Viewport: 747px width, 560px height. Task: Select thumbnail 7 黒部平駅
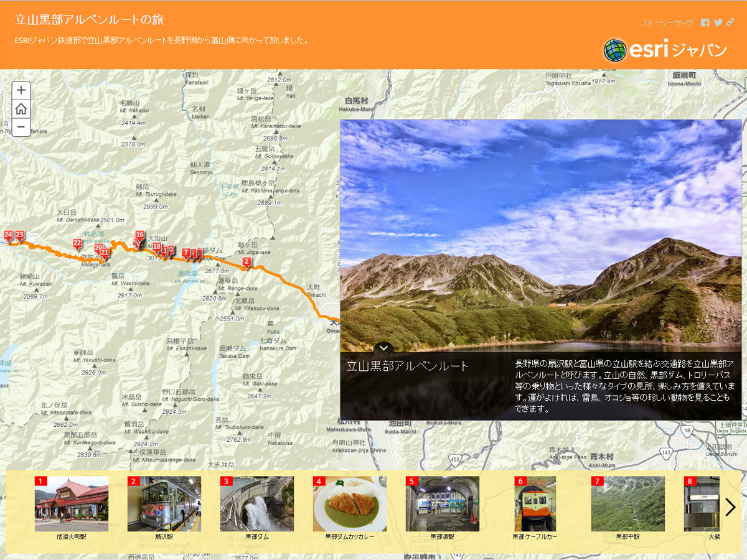pyautogui.click(x=628, y=504)
